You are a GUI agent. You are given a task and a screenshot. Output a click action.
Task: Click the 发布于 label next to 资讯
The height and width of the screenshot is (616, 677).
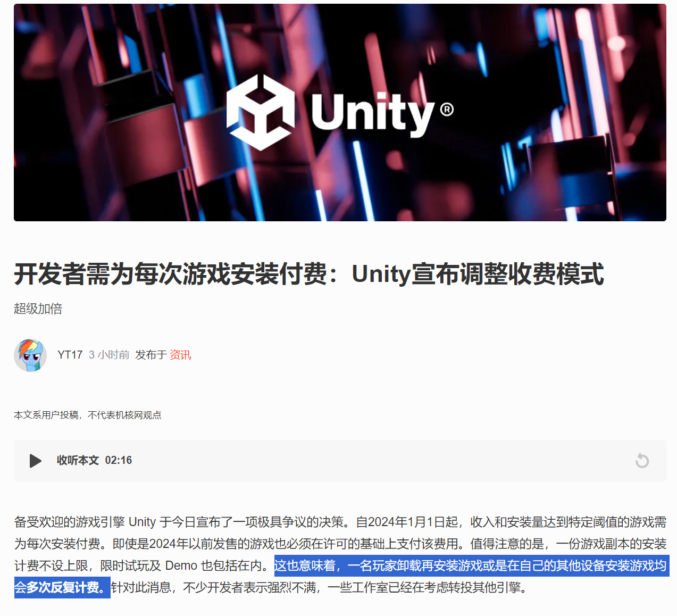pyautogui.click(x=151, y=355)
